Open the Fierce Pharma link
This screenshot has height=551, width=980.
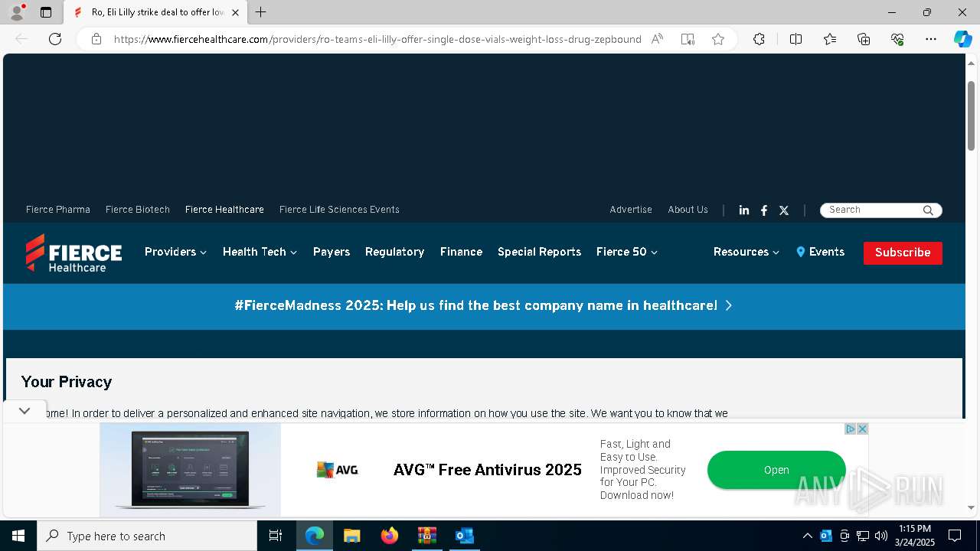point(58,210)
